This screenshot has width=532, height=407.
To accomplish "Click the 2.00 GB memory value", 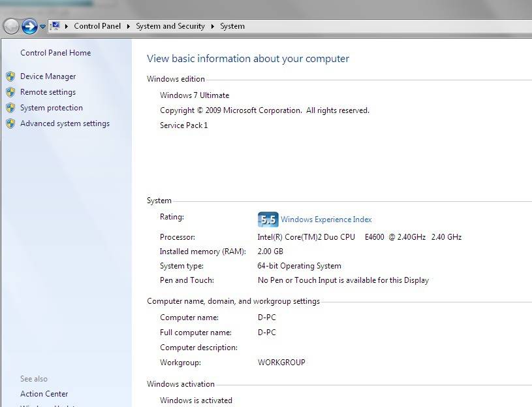I will point(270,252).
